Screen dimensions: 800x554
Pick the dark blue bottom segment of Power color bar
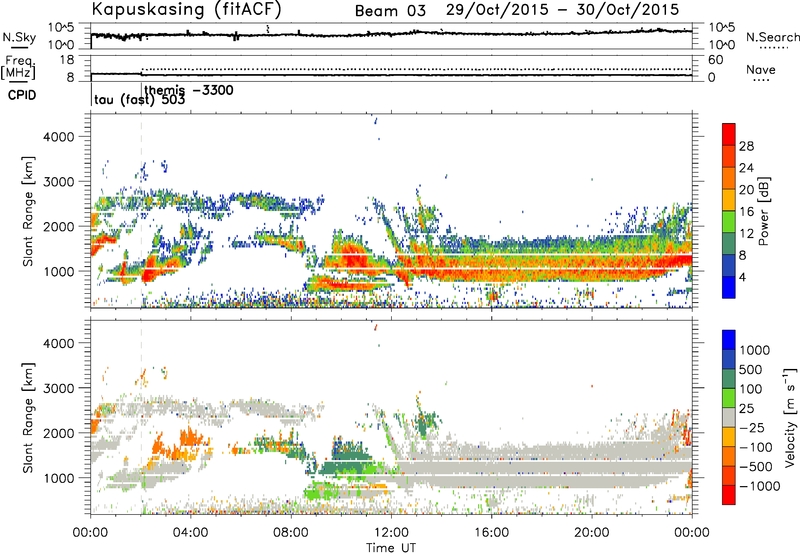coord(729,287)
